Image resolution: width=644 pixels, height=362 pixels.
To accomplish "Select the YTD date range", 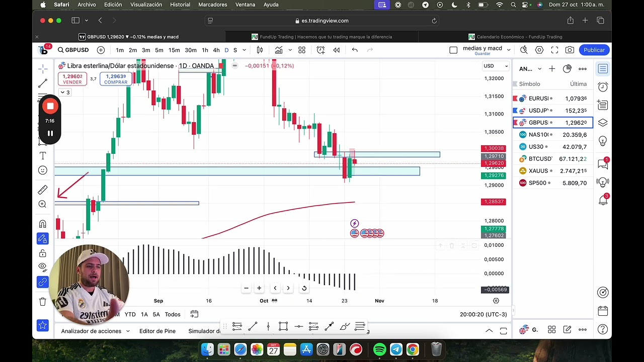I will click(130, 314).
